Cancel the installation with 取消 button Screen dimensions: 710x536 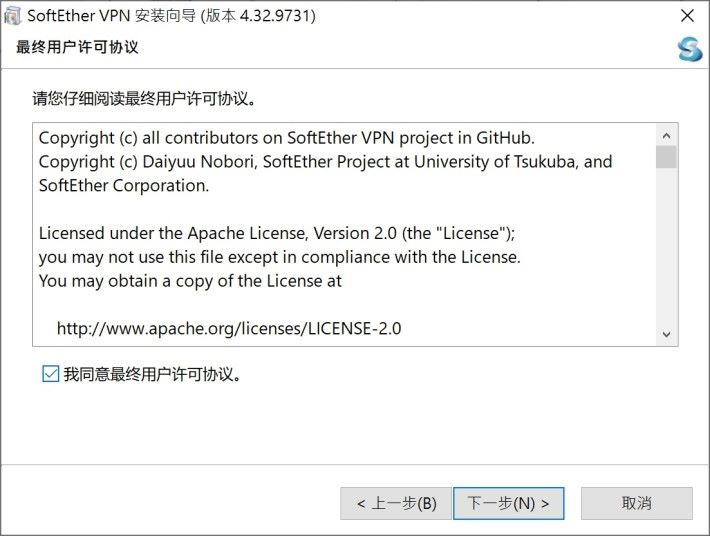[637, 503]
